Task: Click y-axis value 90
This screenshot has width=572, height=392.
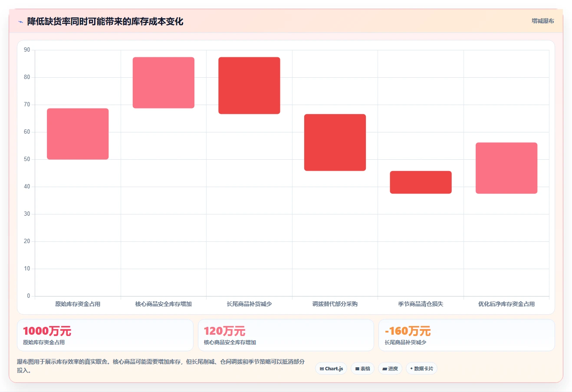Action: pyautogui.click(x=27, y=50)
